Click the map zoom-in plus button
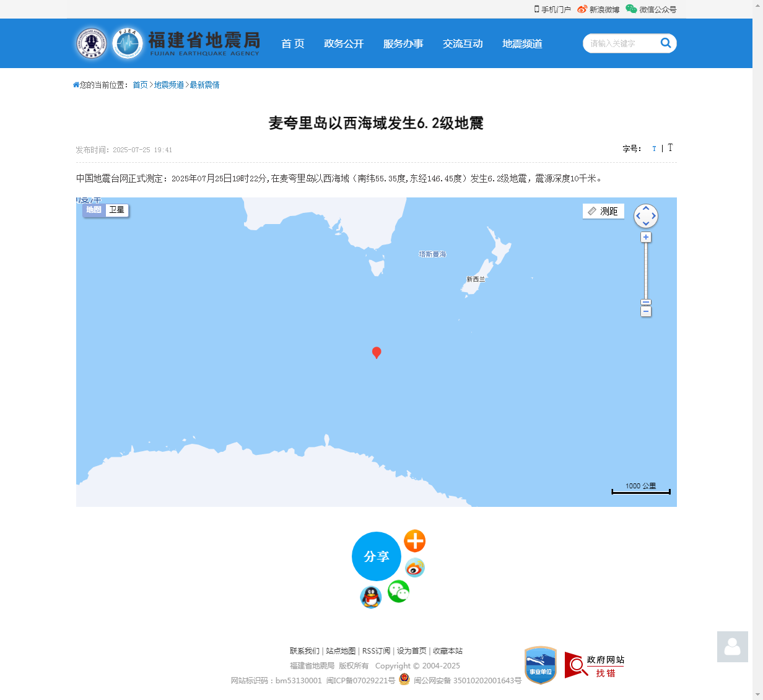The width and height of the screenshot is (763, 700). coord(646,237)
